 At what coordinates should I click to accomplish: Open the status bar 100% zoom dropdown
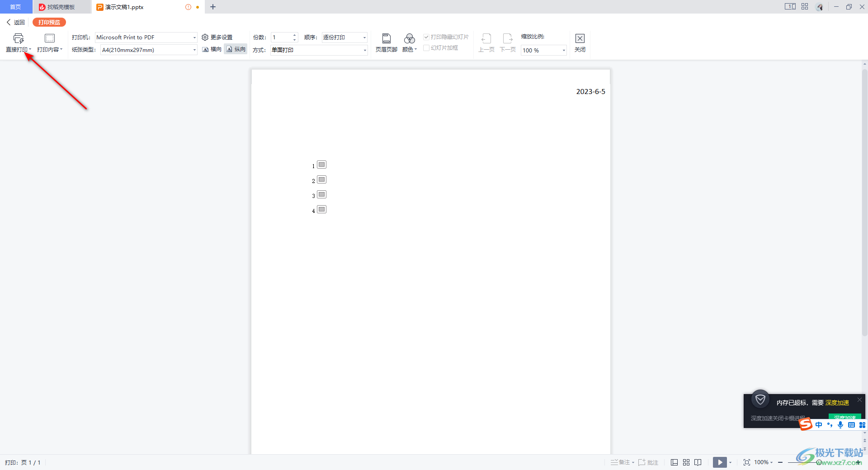coord(764,462)
